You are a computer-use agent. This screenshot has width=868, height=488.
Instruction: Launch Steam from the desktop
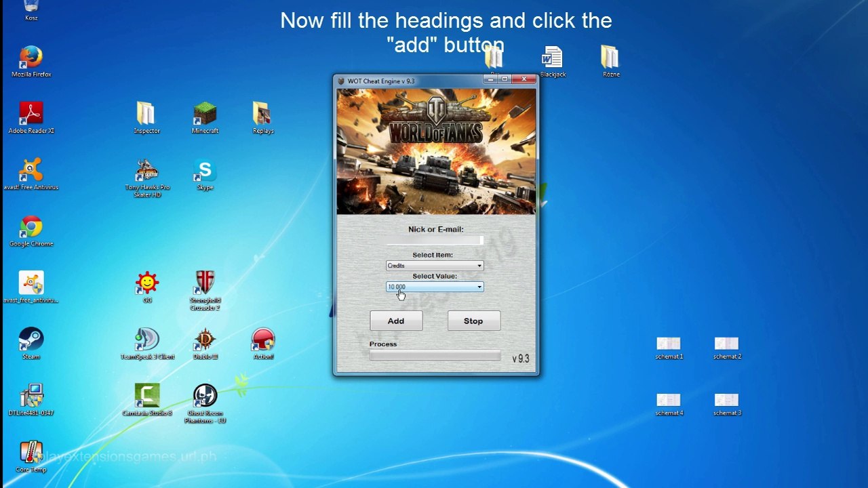point(31,343)
